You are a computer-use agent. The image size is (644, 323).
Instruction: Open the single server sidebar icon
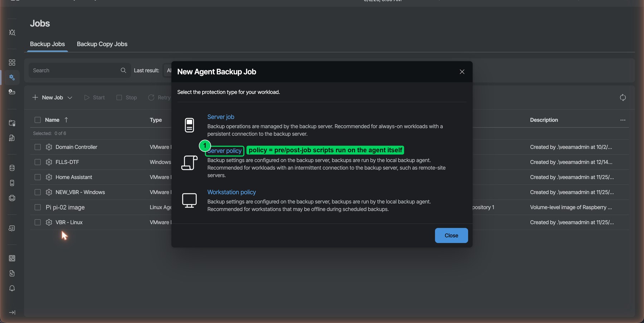coord(12,183)
